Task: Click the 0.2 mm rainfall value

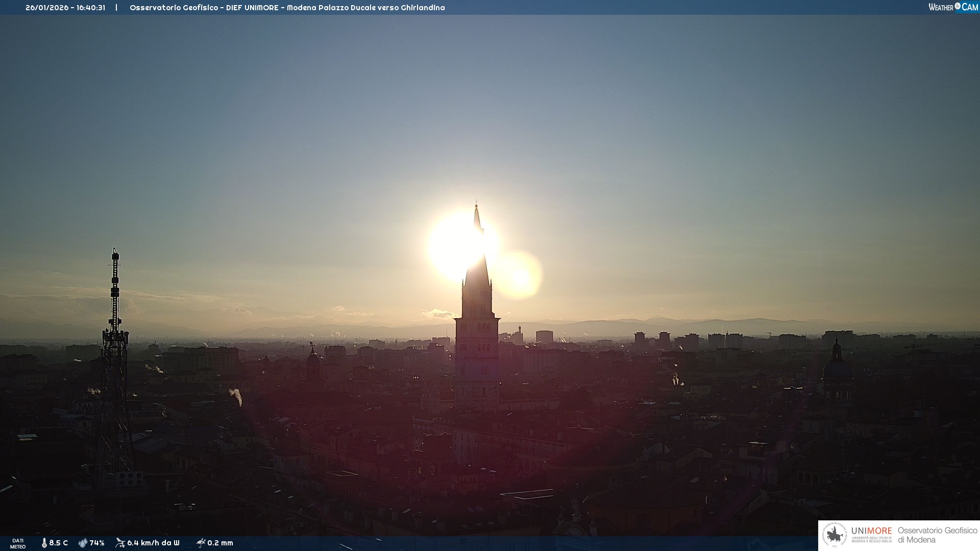Action: point(220,543)
